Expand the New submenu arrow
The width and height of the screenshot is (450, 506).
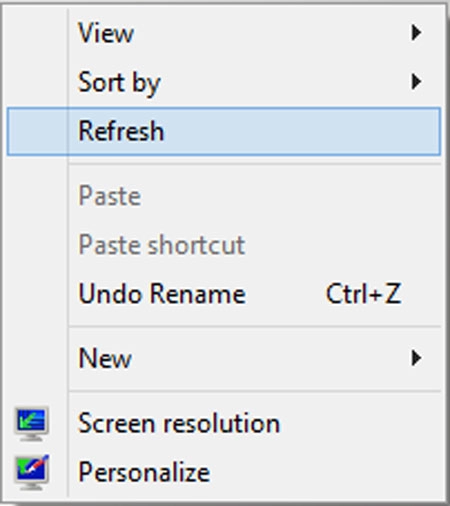[416, 358]
